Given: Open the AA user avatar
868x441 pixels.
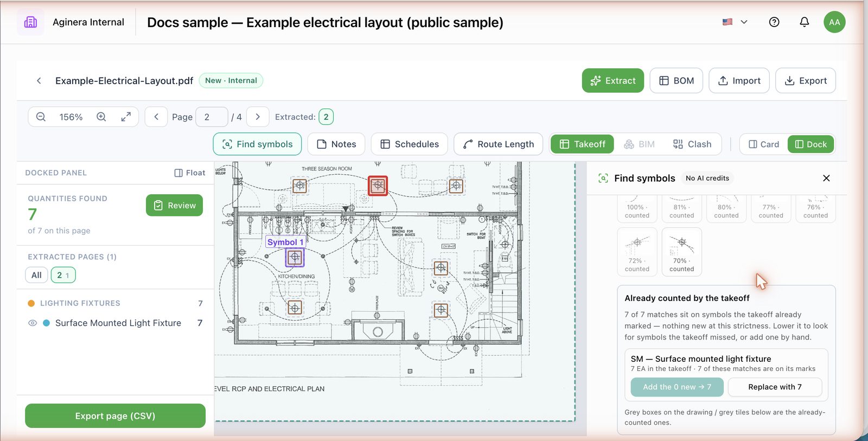Looking at the screenshot, I should coord(834,22).
